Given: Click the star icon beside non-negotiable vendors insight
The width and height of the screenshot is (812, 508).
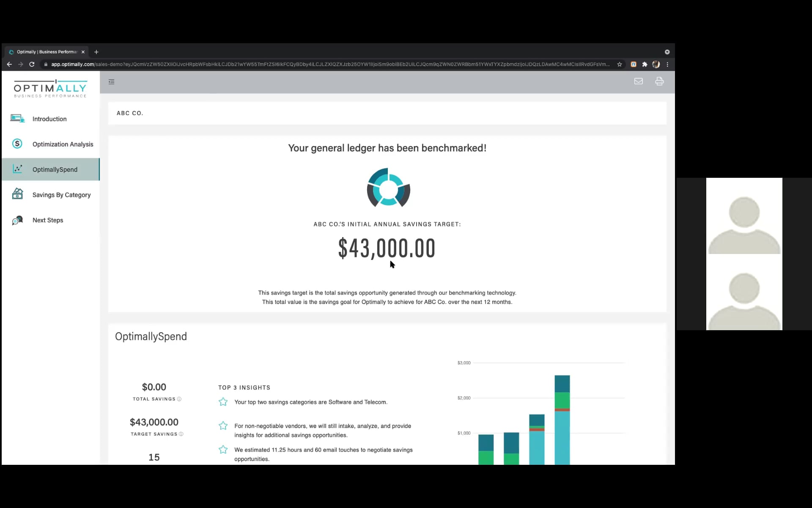Looking at the screenshot, I should tap(223, 426).
